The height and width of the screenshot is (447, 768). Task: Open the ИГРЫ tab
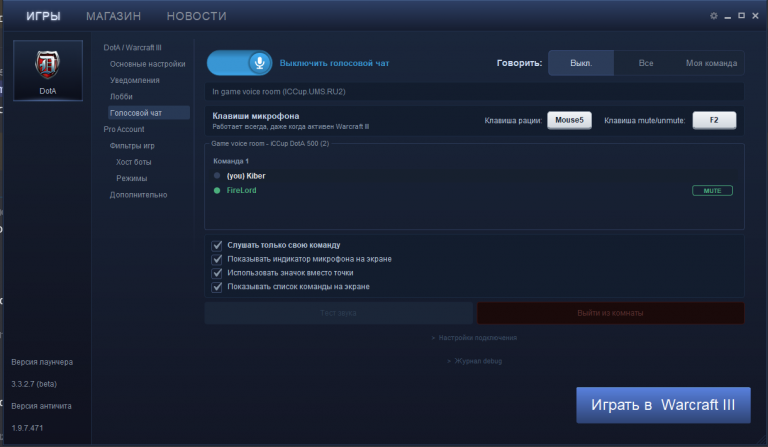pyautogui.click(x=43, y=16)
